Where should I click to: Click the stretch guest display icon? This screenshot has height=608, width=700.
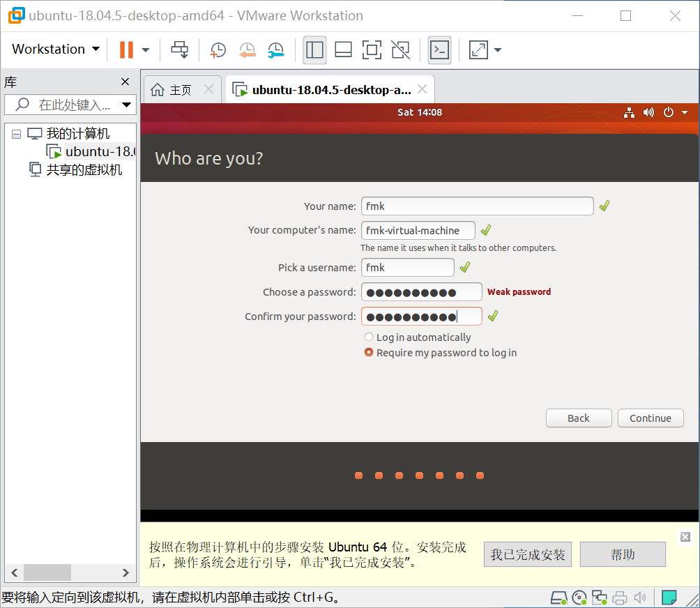(478, 50)
